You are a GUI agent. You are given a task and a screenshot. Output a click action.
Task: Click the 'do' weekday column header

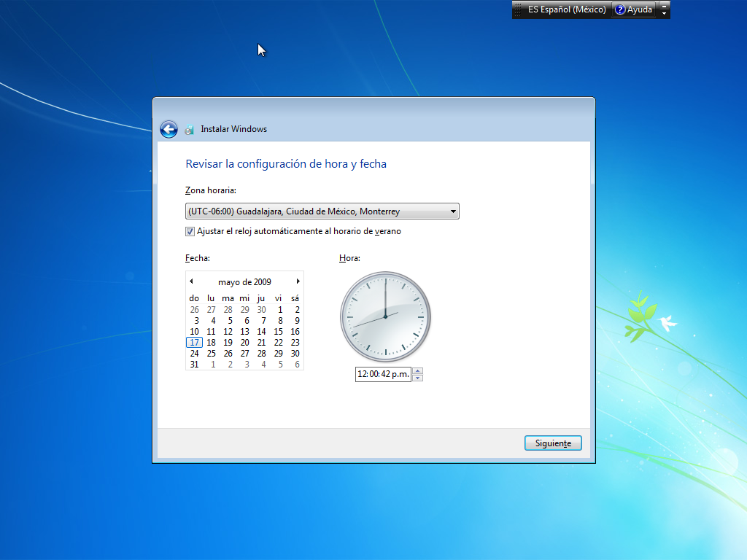coord(194,298)
